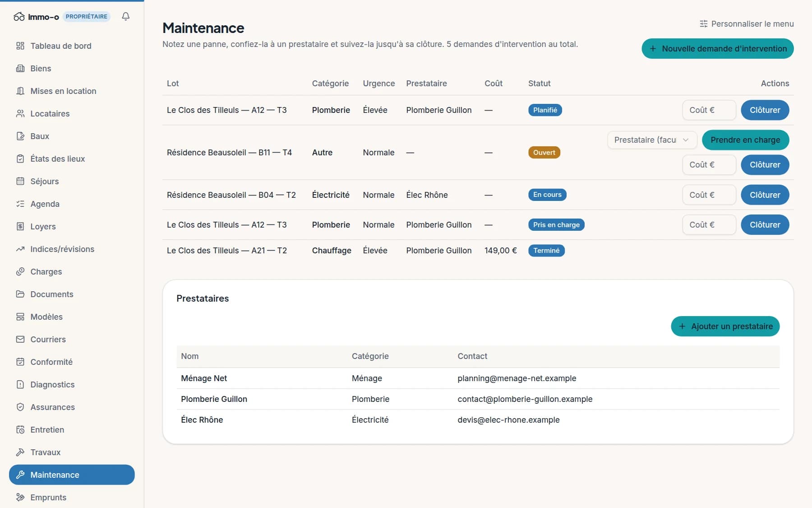Create Nouvelle demande d'intervention
This screenshot has height=508, width=812.
(x=717, y=48)
